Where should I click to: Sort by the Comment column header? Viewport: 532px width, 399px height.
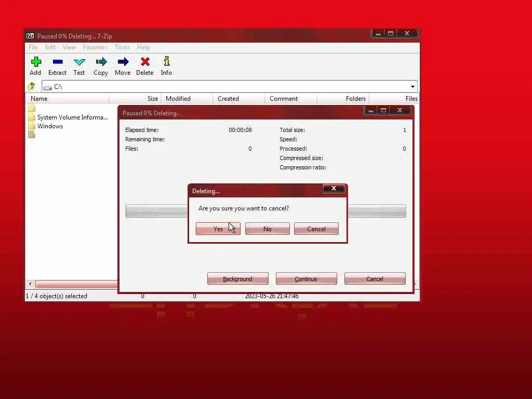tap(291, 98)
